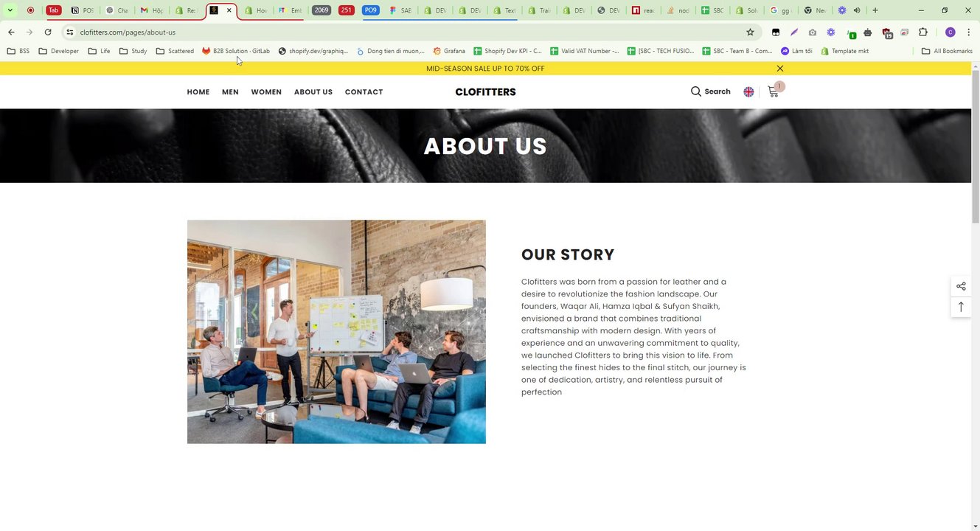980x531 pixels.
Task: Open the WOMEN menu item
Action: [x=266, y=92]
